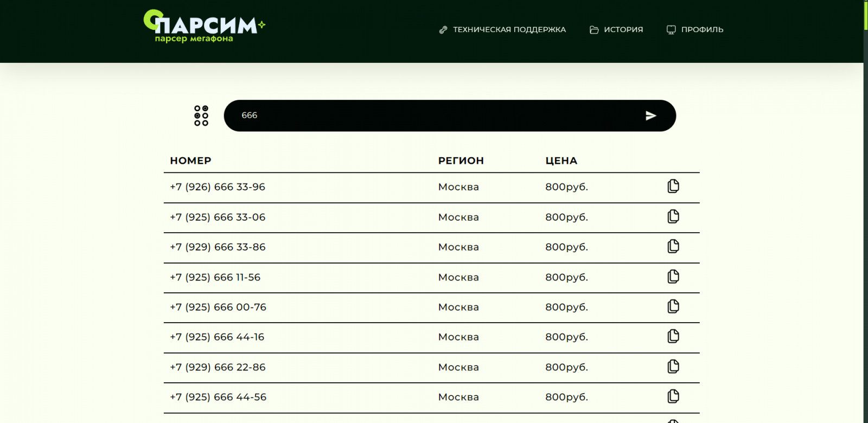
Task: Open the Профиль menu item
Action: click(x=695, y=30)
